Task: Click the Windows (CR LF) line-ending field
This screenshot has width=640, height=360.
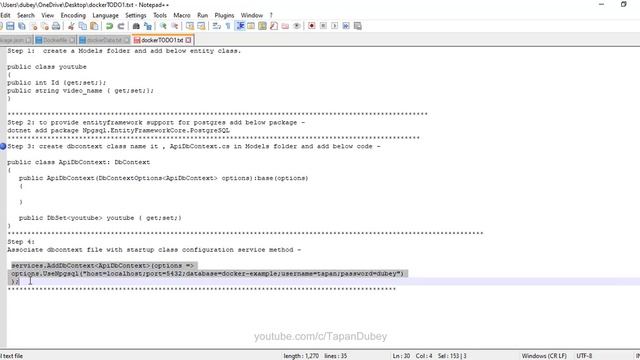Action: 544,356
